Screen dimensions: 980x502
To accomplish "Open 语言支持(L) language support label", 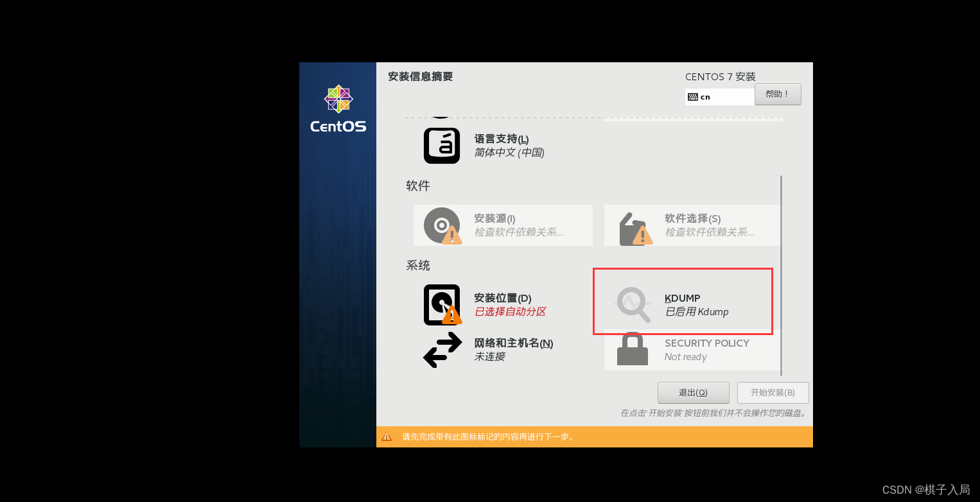I will pos(502,139).
